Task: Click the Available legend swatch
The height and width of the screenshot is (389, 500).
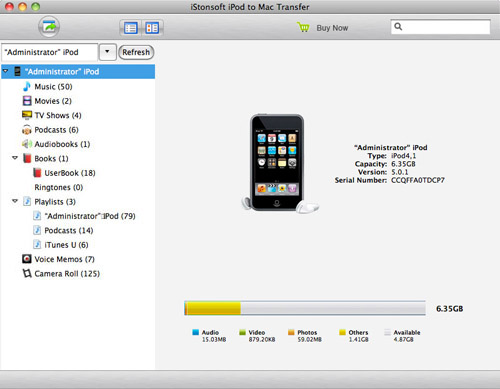Action: (x=387, y=332)
